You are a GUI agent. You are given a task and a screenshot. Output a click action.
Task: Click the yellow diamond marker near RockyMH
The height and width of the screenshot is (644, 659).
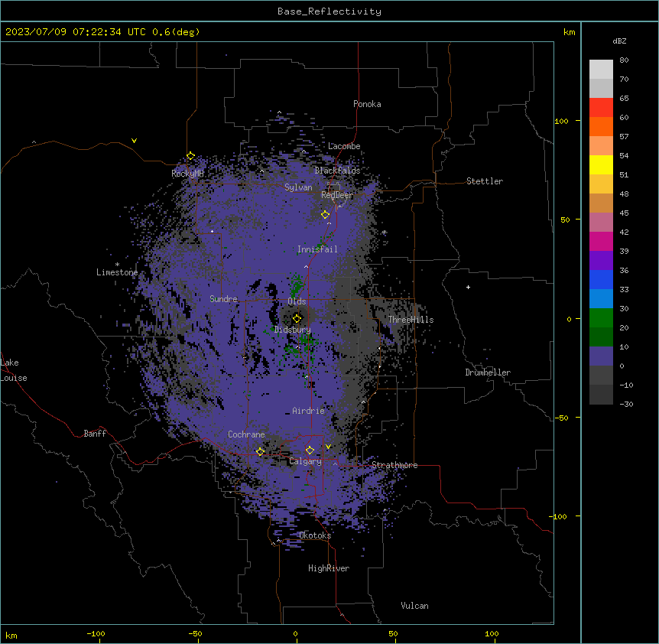click(190, 156)
